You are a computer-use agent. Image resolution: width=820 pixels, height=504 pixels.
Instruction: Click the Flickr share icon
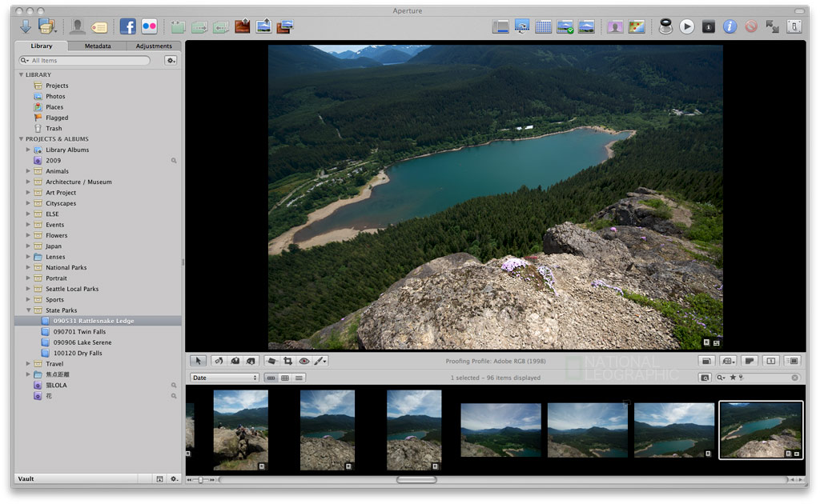(x=149, y=26)
